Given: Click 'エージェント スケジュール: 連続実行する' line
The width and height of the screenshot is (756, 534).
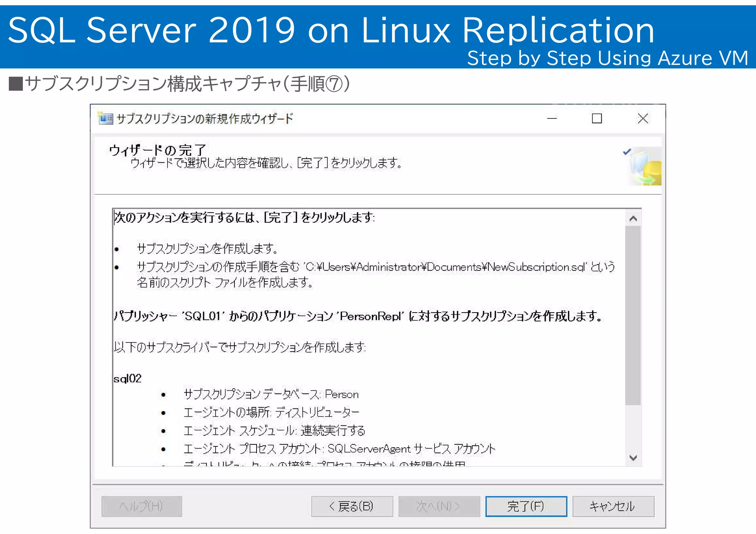Looking at the screenshot, I should click(x=274, y=430).
